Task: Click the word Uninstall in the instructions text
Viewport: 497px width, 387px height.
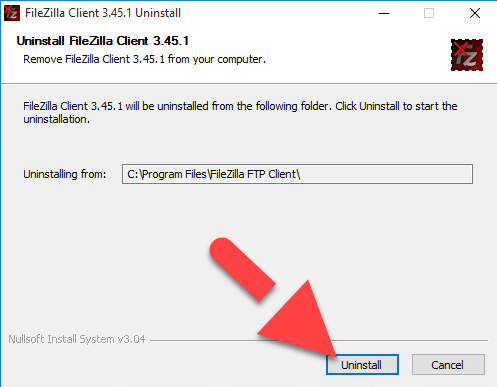Action: [379, 106]
